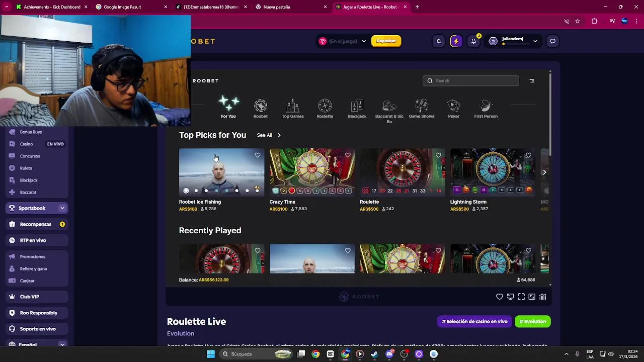Toggle favorite on first Recently Played roulette

[x=258, y=251]
